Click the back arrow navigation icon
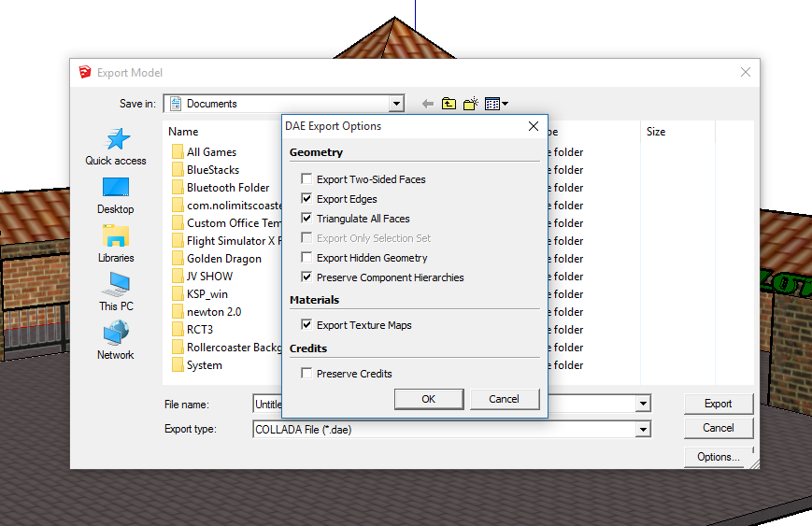The width and height of the screenshot is (812, 526). (428, 104)
